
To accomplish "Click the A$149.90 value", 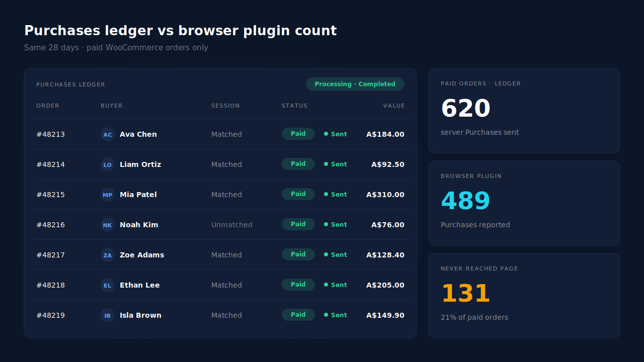I will click(385, 315).
